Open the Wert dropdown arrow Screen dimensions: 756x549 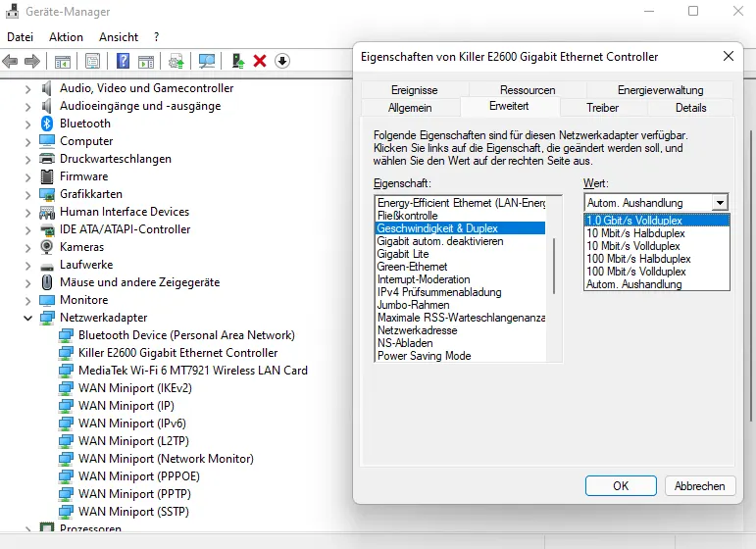pos(720,202)
